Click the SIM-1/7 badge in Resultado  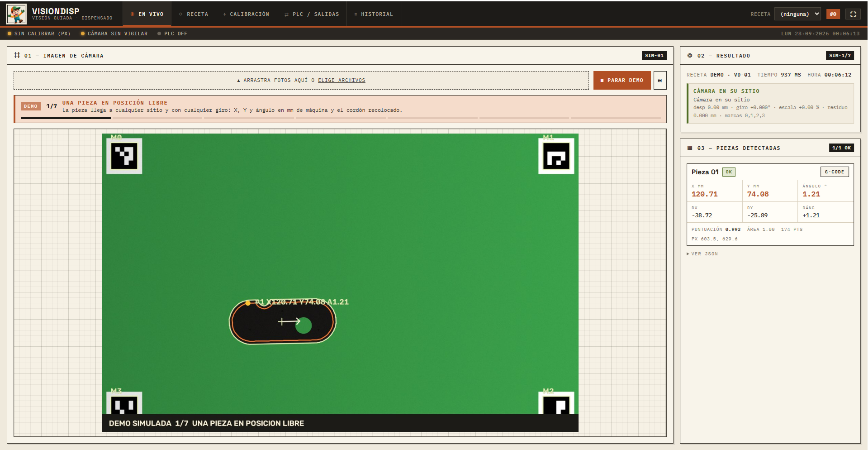840,55
